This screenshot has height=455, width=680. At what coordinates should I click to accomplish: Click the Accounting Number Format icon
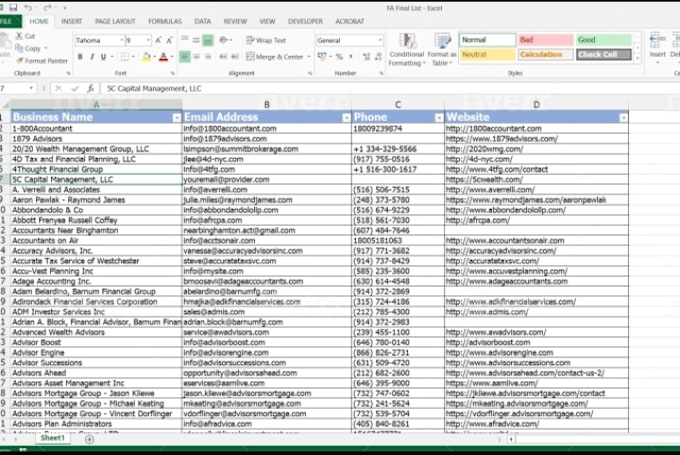coord(322,57)
